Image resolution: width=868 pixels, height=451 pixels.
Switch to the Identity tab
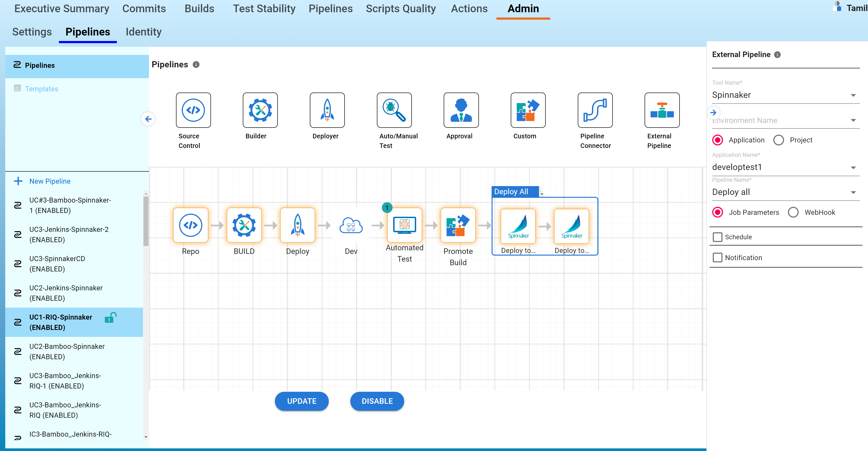point(143,32)
